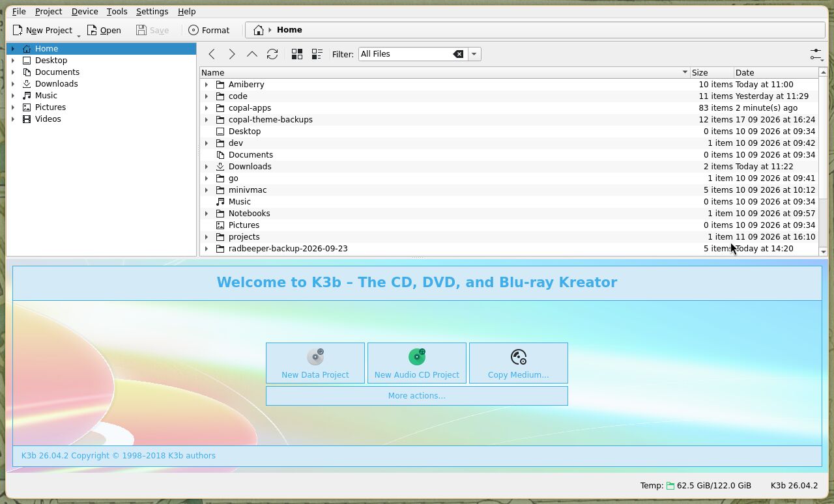Start a New Audio CD Project
Screen dimensions: 834x504
(x=417, y=363)
